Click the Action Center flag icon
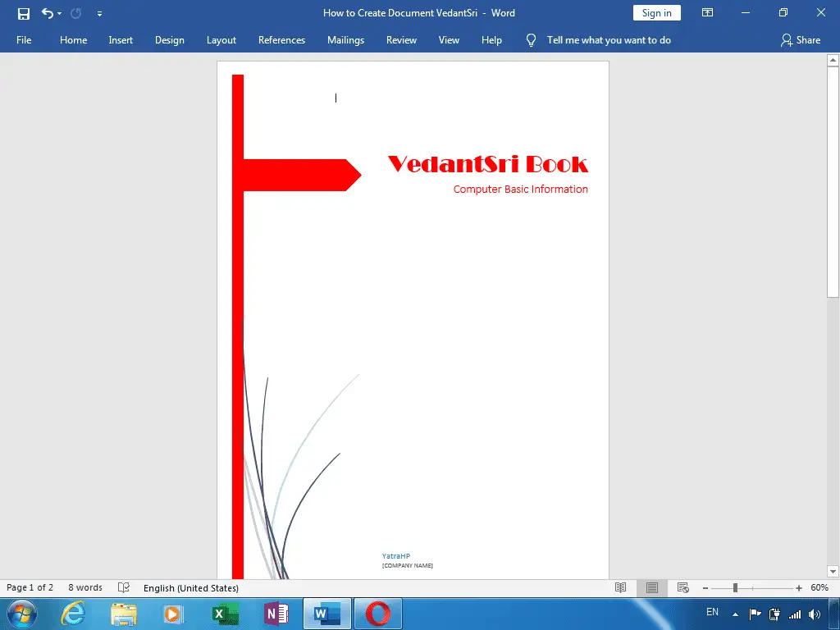The image size is (840, 630). click(756, 614)
